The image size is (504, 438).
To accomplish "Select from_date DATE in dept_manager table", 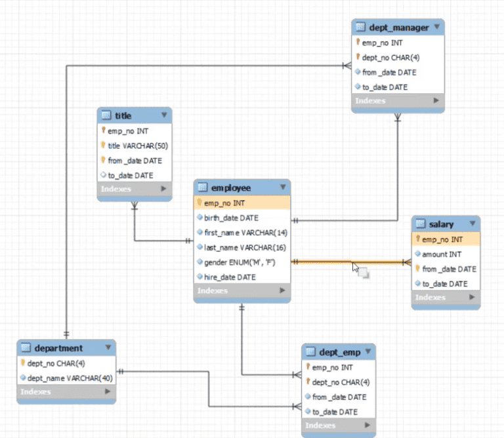I will (x=398, y=73).
